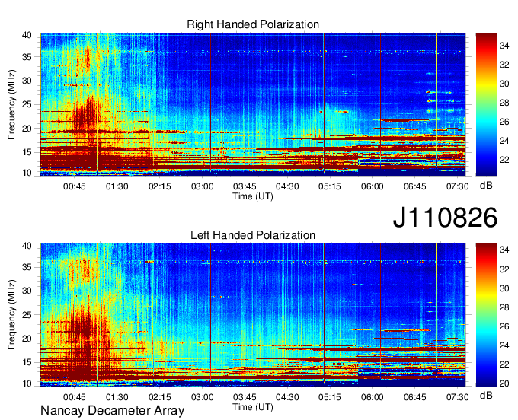Click time tick "03:00" of Right Handed plot
The image size is (518, 420).
[x=202, y=186]
